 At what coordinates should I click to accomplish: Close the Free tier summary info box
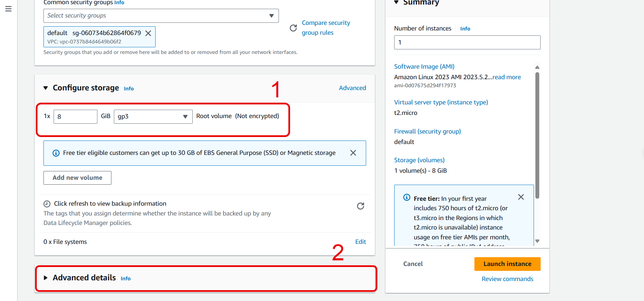coord(521,197)
